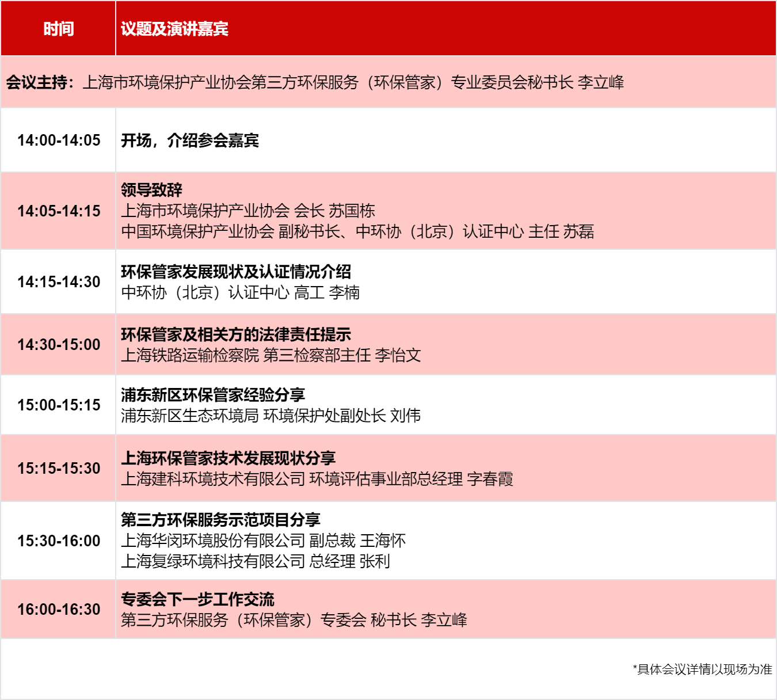Select the 领导致辞 session title

151,190
